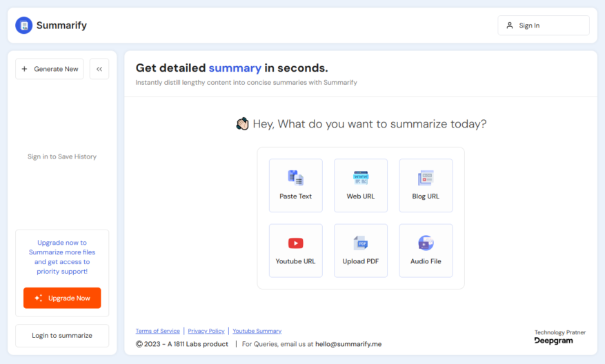605x364 pixels.
Task: Click the Web URL www icon
Action: (x=361, y=178)
